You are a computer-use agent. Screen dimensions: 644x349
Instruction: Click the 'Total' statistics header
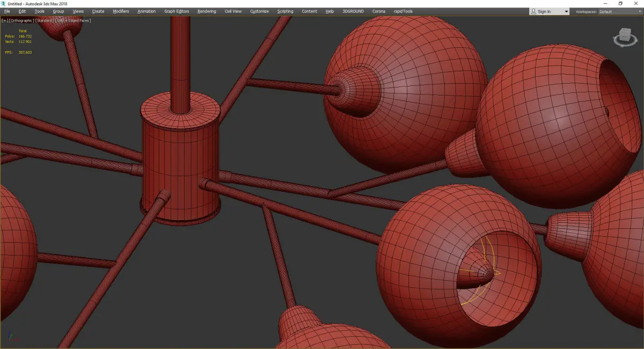point(23,31)
